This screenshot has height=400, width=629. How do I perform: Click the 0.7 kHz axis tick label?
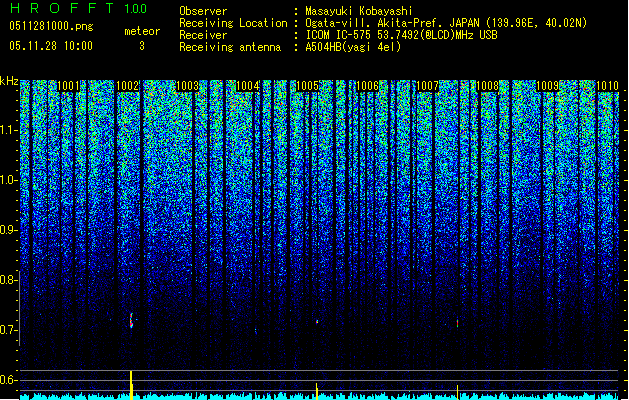[7, 330]
